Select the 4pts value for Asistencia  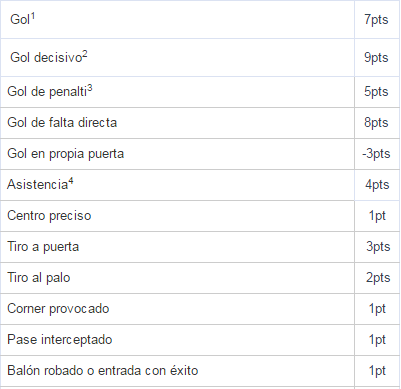(x=377, y=185)
